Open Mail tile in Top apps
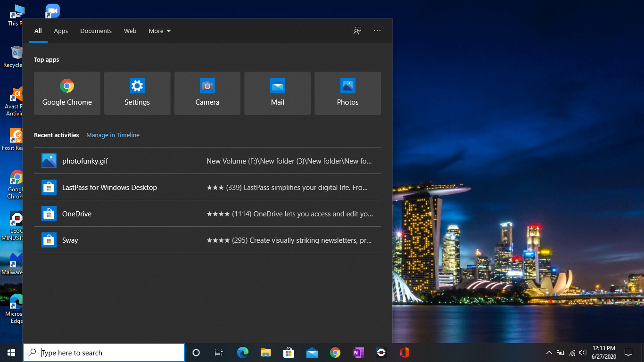The width and height of the screenshot is (644, 362). [277, 93]
